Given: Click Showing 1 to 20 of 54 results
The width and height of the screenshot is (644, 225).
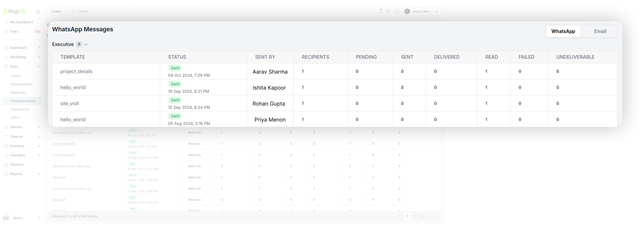Looking at the screenshot, I should point(75,216).
